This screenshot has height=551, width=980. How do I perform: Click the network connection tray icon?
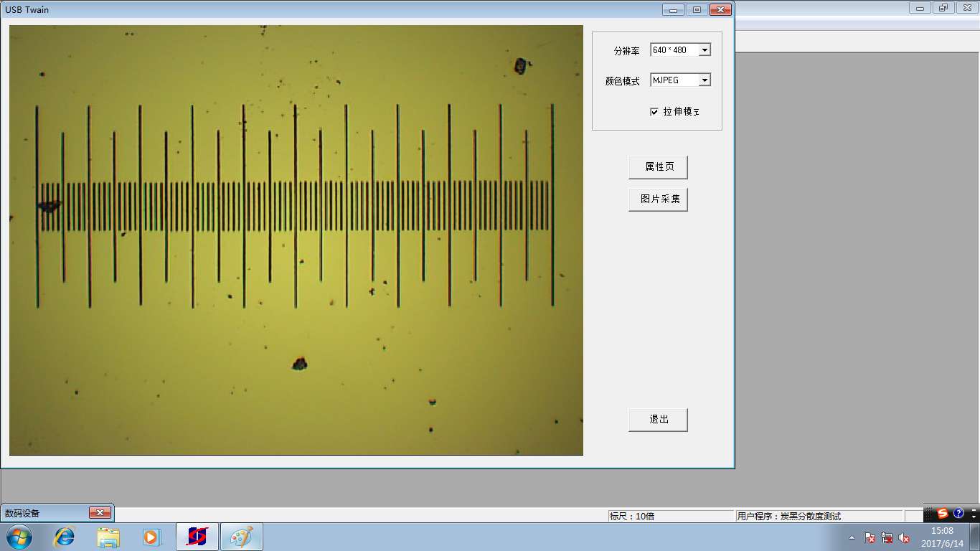coord(887,537)
